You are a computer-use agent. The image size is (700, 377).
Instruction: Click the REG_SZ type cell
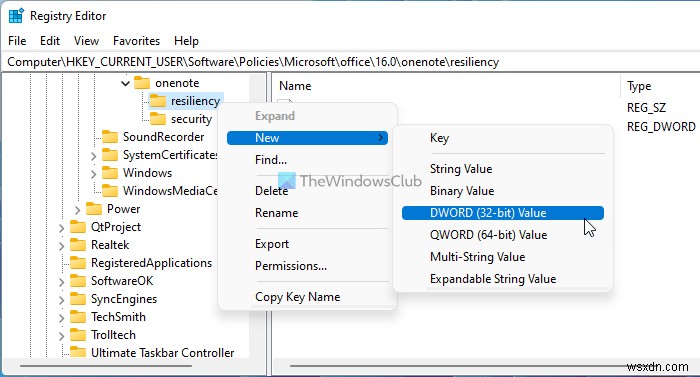click(646, 108)
